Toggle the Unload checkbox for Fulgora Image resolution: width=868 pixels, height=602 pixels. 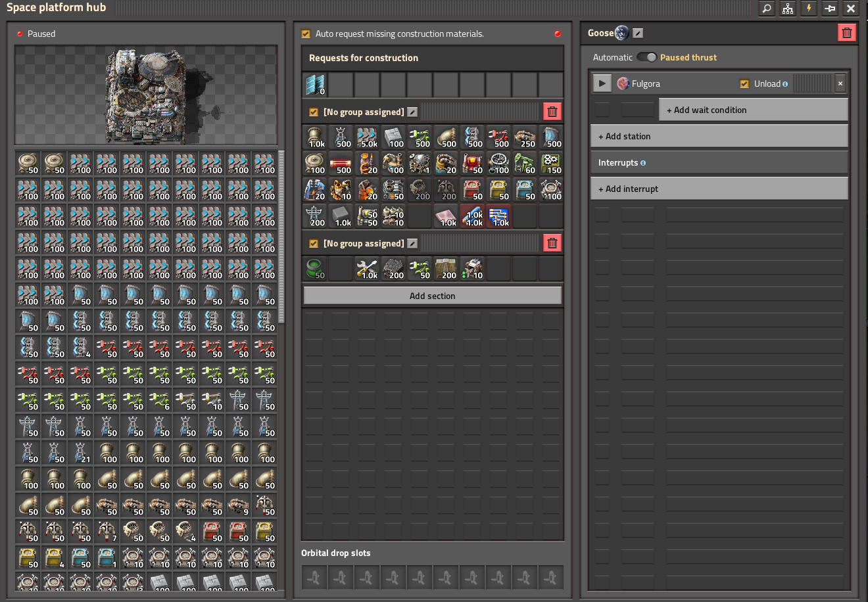pyautogui.click(x=744, y=83)
